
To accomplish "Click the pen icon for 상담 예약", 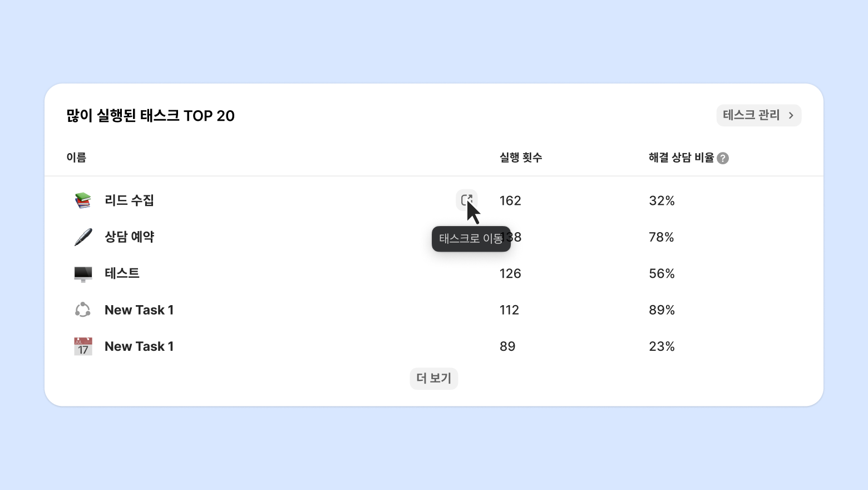I will 83,237.
